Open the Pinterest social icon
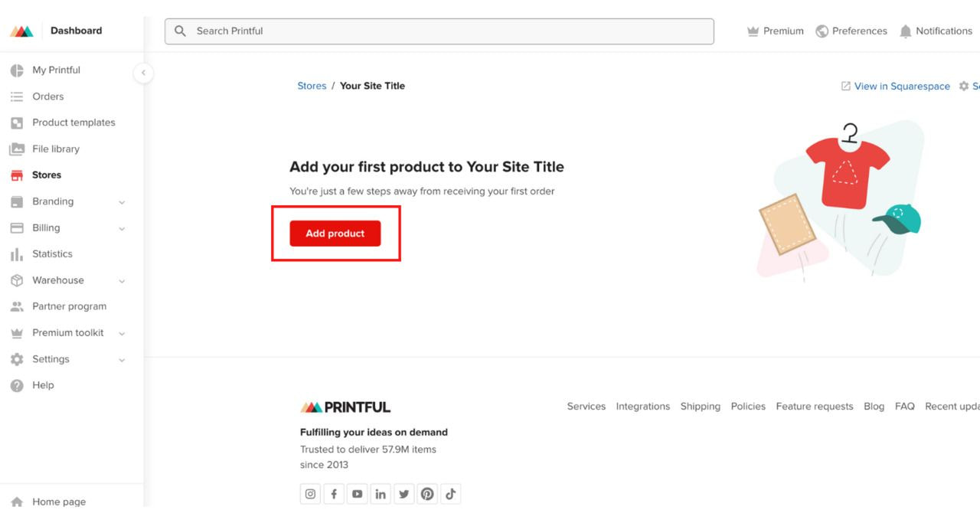 [x=427, y=494]
